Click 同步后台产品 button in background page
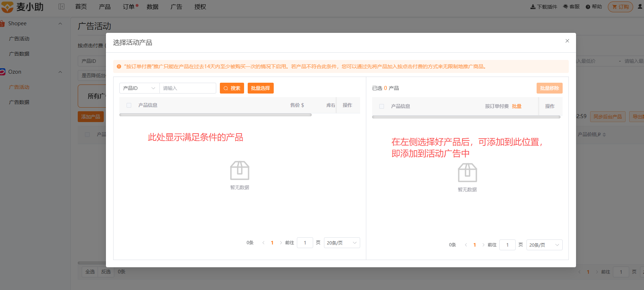Viewport: 644px width, 290px height. click(607, 117)
